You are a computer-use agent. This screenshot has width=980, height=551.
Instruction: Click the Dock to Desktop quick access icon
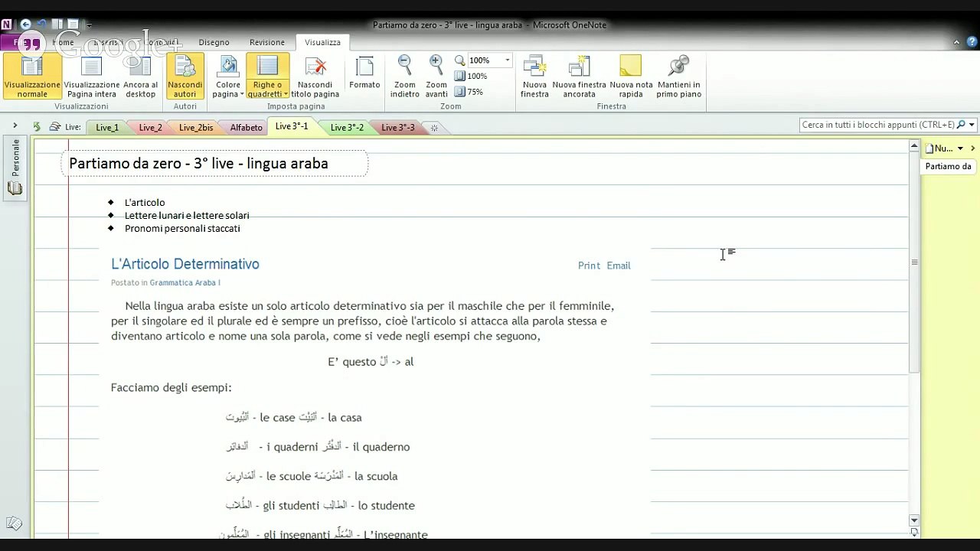point(57,25)
